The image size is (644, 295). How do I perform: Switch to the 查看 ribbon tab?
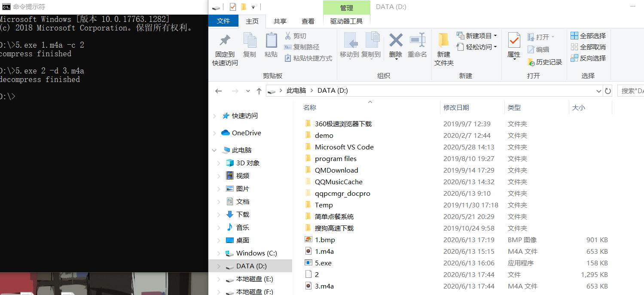click(308, 21)
